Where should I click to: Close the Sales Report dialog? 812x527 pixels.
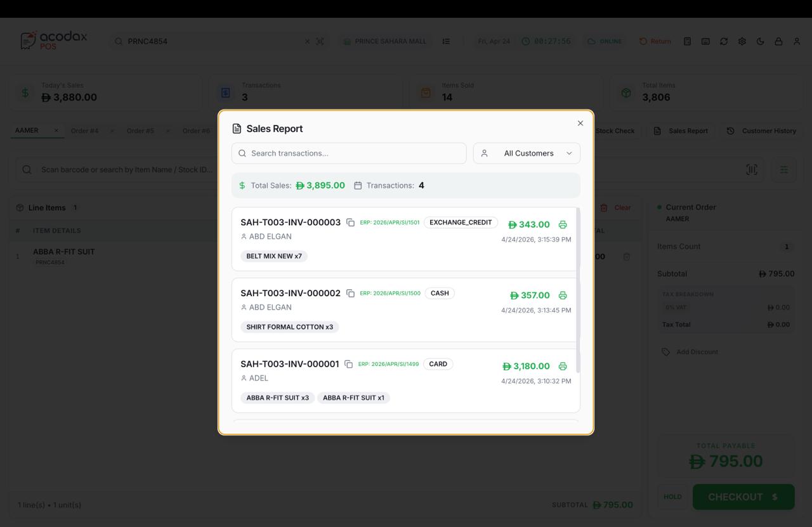click(x=580, y=123)
